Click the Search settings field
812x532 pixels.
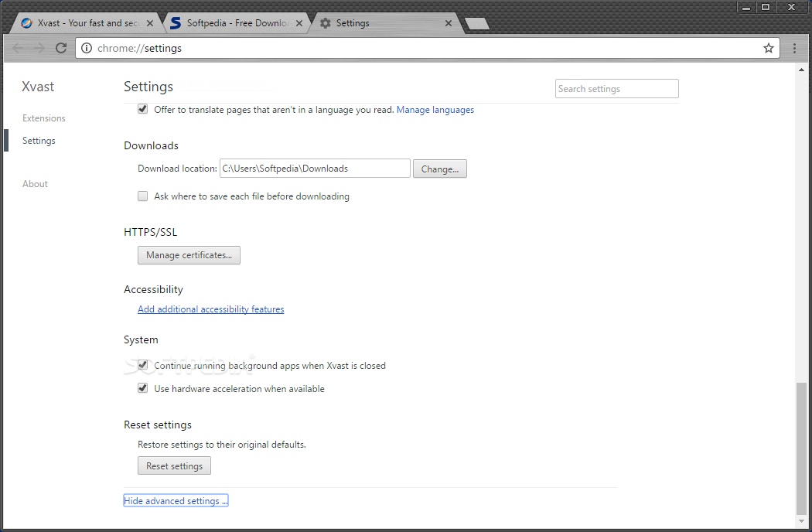coord(617,89)
